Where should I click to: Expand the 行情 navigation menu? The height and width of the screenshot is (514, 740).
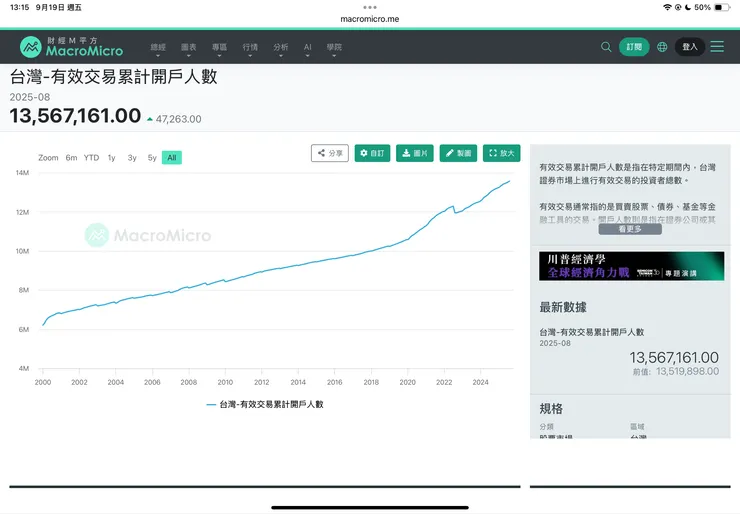click(x=250, y=49)
